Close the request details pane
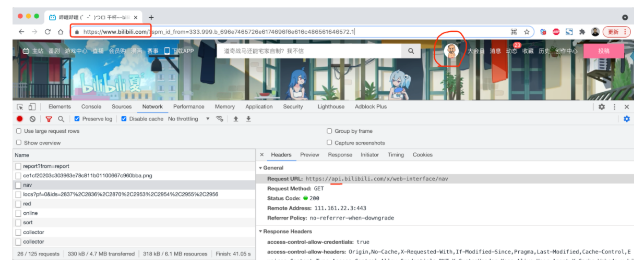This screenshot has width=644, height=280. tap(262, 155)
